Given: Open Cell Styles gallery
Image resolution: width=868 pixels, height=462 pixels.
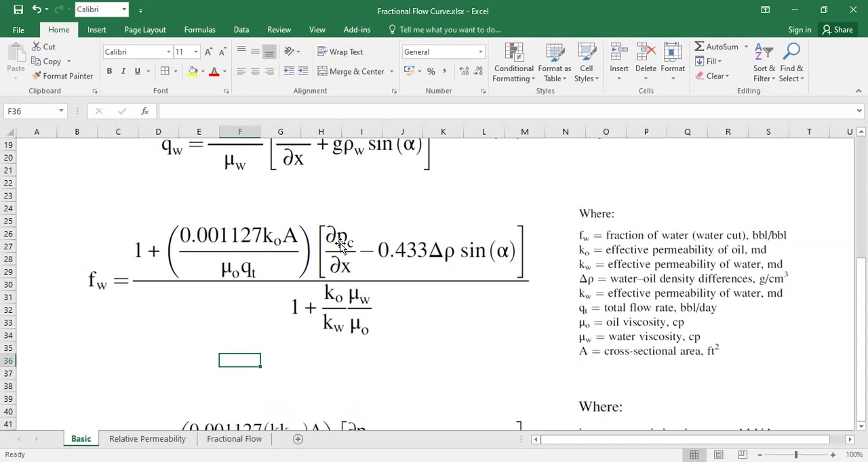Looking at the screenshot, I should 586,62.
